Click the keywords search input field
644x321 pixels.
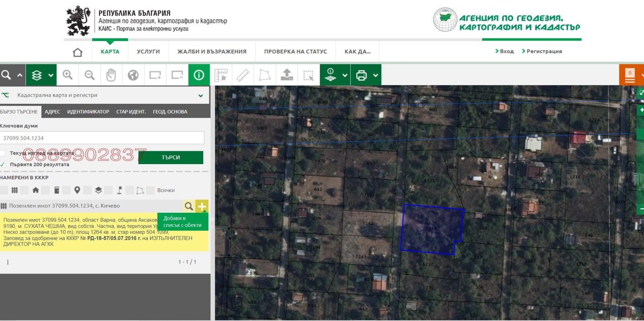coord(102,138)
